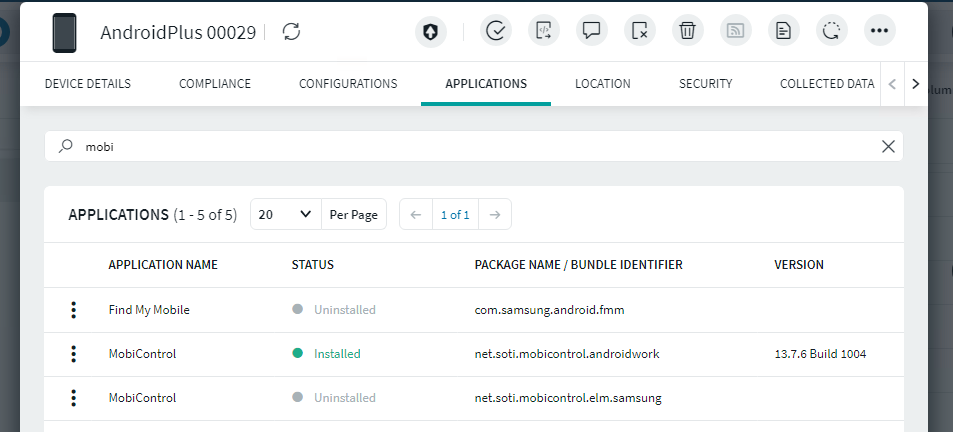Open the per-page count dropdown showing 20
The width and height of the screenshot is (953, 432).
point(285,214)
